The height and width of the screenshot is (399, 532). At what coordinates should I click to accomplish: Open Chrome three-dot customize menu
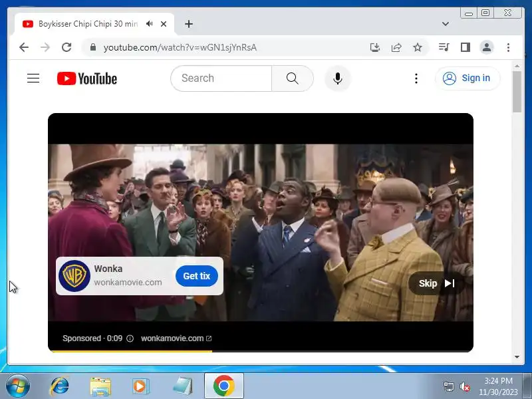coord(508,47)
